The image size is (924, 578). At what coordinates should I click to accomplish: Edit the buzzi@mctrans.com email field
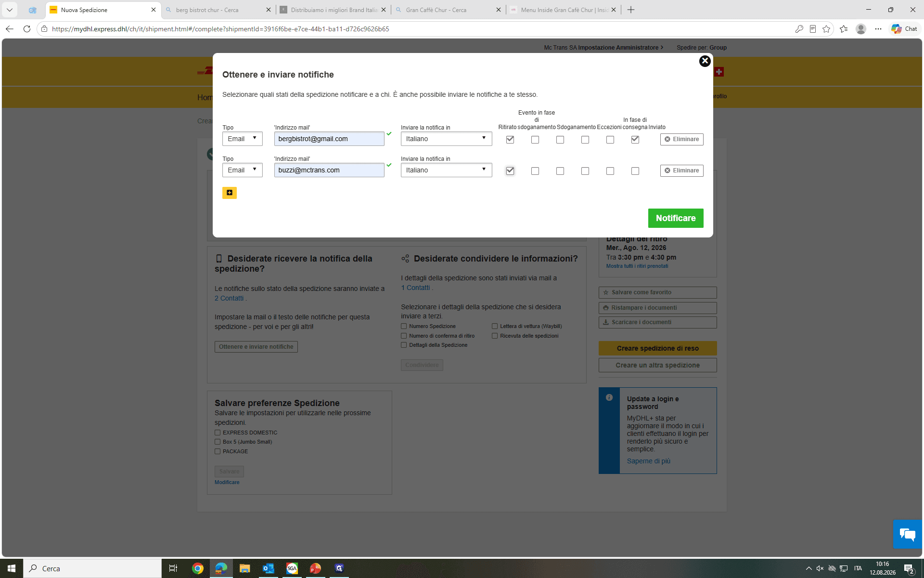(329, 170)
